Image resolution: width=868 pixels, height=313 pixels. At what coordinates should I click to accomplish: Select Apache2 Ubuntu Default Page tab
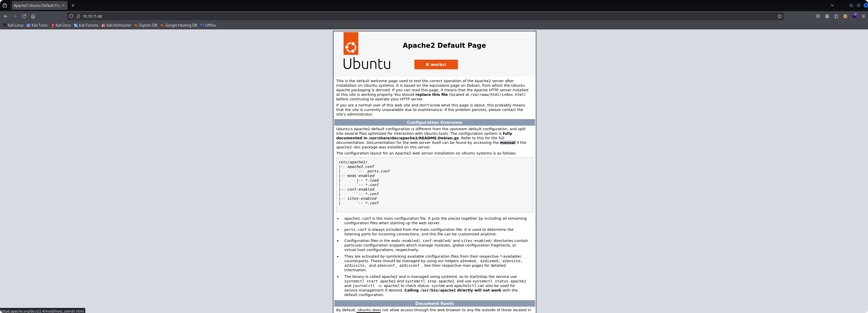pyautogui.click(x=36, y=5)
